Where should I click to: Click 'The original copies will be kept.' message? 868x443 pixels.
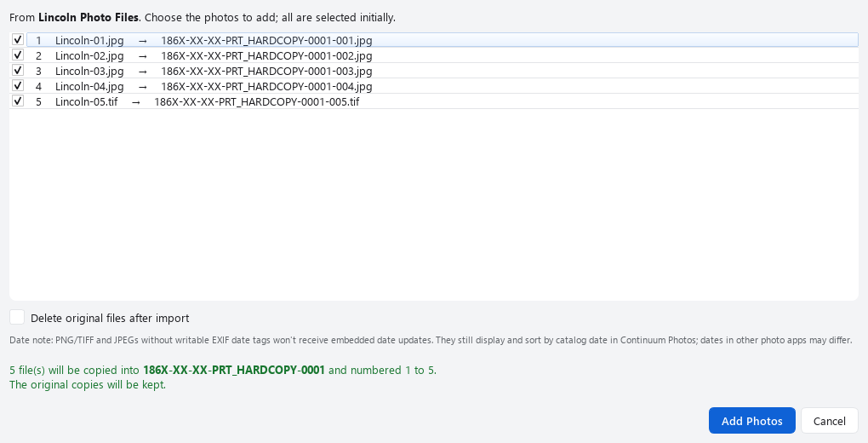88,384
